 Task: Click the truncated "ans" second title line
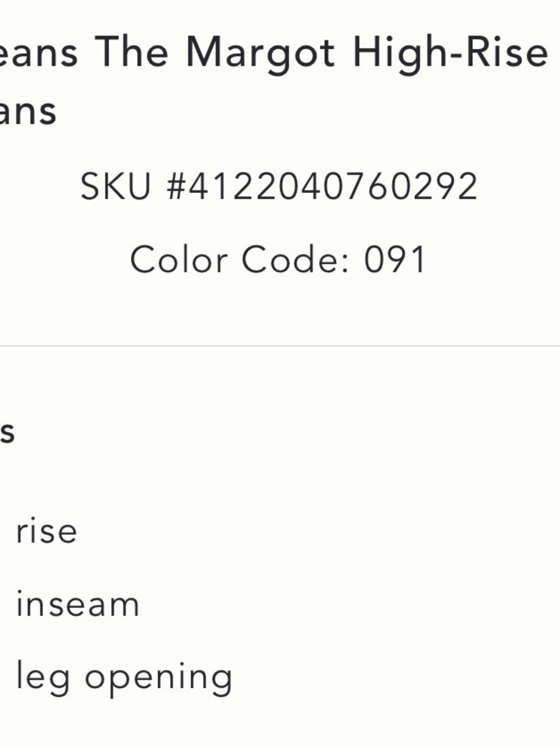pos(28,112)
